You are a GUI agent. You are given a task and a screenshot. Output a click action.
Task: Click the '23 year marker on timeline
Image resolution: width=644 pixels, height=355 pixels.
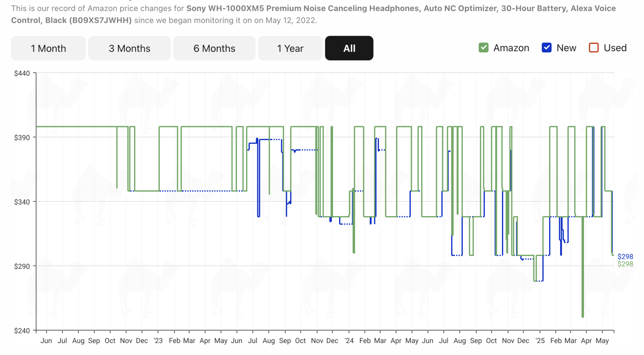(x=158, y=340)
